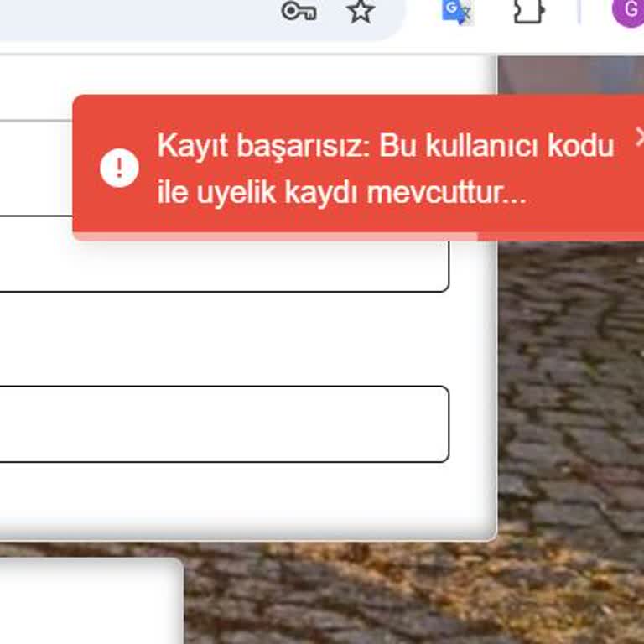This screenshot has width=644, height=644.
Task: Focus the upper form input field
Action: point(224,253)
